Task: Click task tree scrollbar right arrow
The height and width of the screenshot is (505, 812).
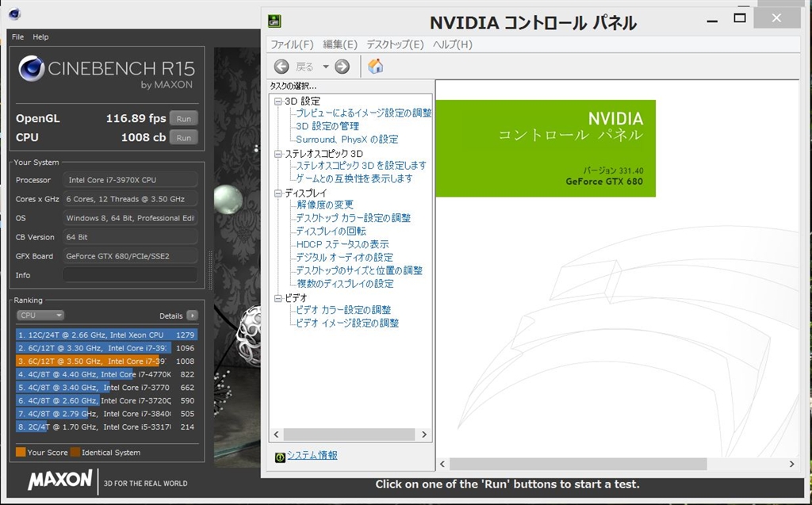Action: click(424, 434)
